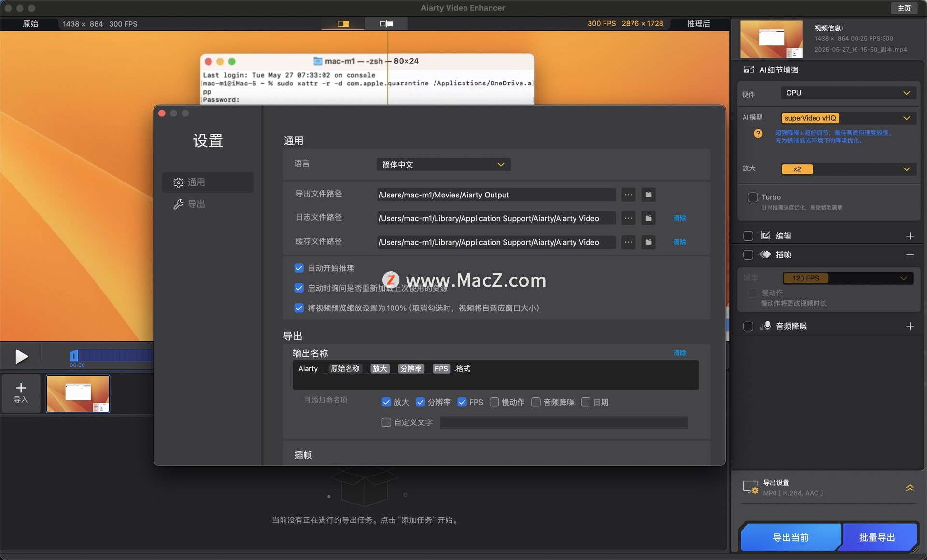This screenshot has height=560, width=927.
Task: Click the 批量导出 batch export button
Action: [877, 538]
